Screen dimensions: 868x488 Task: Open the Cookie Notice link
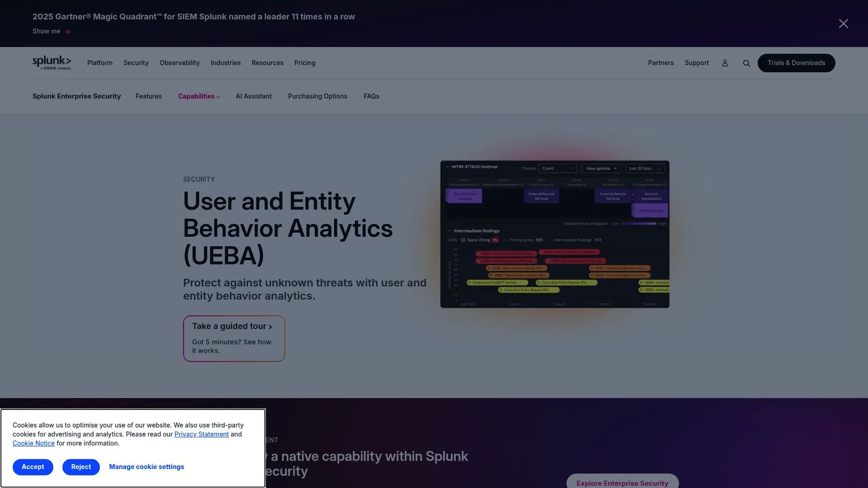34,443
